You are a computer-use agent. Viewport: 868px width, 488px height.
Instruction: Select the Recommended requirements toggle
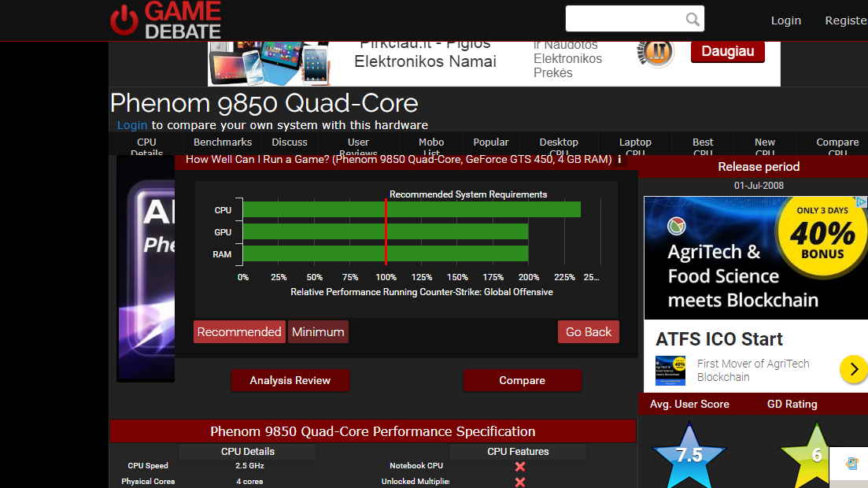[239, 332]
